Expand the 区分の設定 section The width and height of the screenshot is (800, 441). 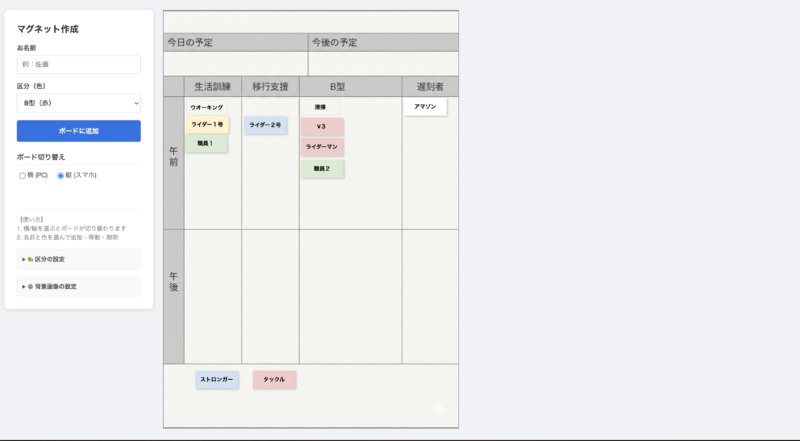coord(78,259)
